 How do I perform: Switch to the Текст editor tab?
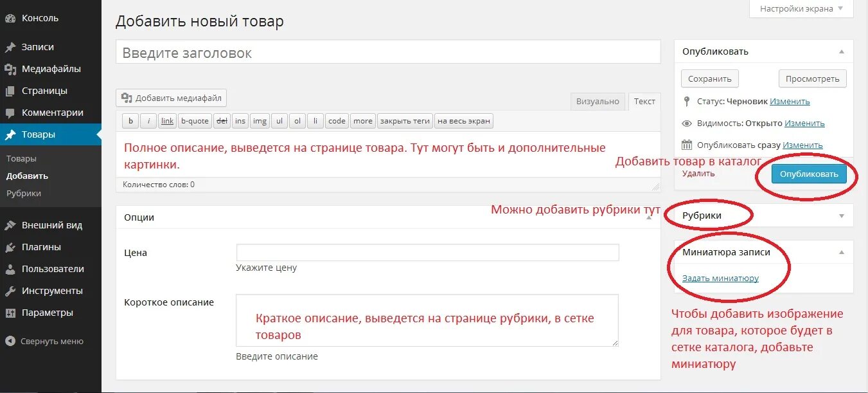pos(644,101)
